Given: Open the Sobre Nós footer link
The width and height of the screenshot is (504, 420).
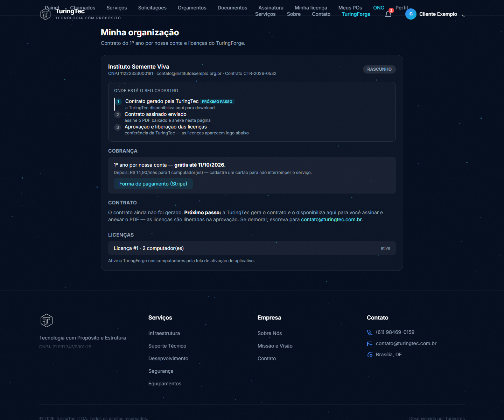Looking at the screenshot, I should [269, 333].
